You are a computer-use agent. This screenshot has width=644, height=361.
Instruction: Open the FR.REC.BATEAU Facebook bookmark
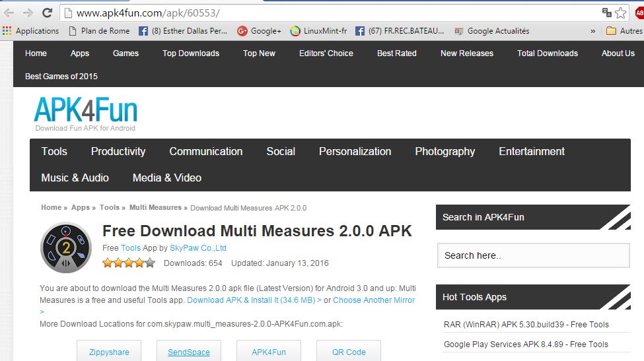coord(400,31)
